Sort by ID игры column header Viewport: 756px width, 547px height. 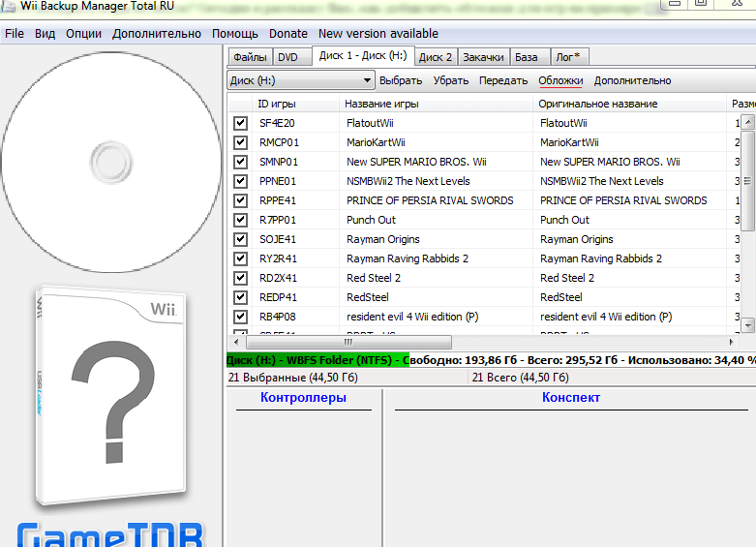click(295, 104)
